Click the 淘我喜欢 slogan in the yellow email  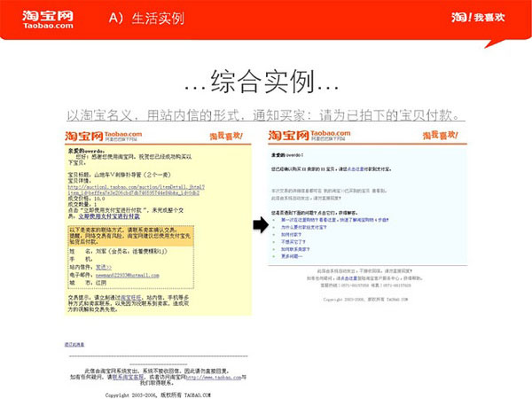(226, 136)
